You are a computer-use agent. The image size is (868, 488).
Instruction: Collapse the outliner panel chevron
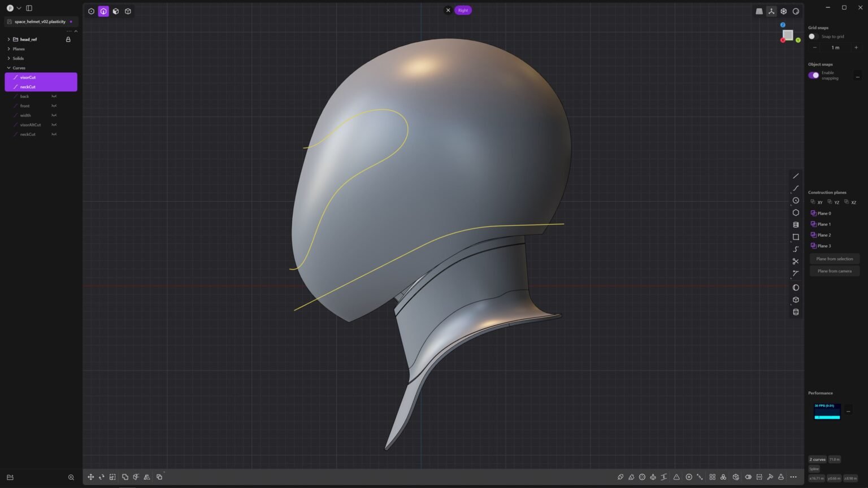coord(76,31)
